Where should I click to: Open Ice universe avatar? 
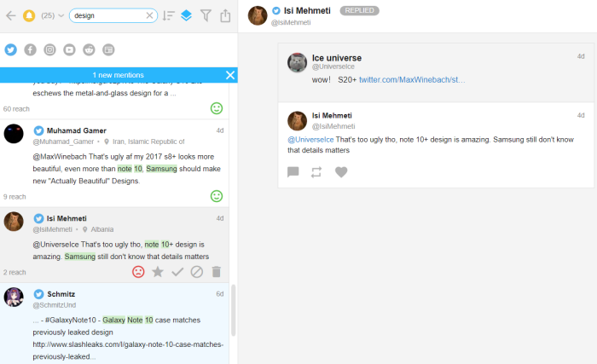tap(298, 62)
